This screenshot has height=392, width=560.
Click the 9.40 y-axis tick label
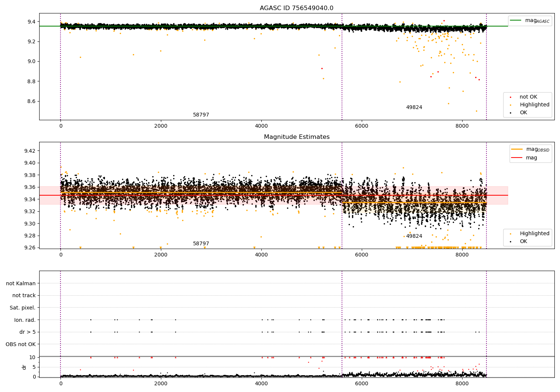coord(30,163)
